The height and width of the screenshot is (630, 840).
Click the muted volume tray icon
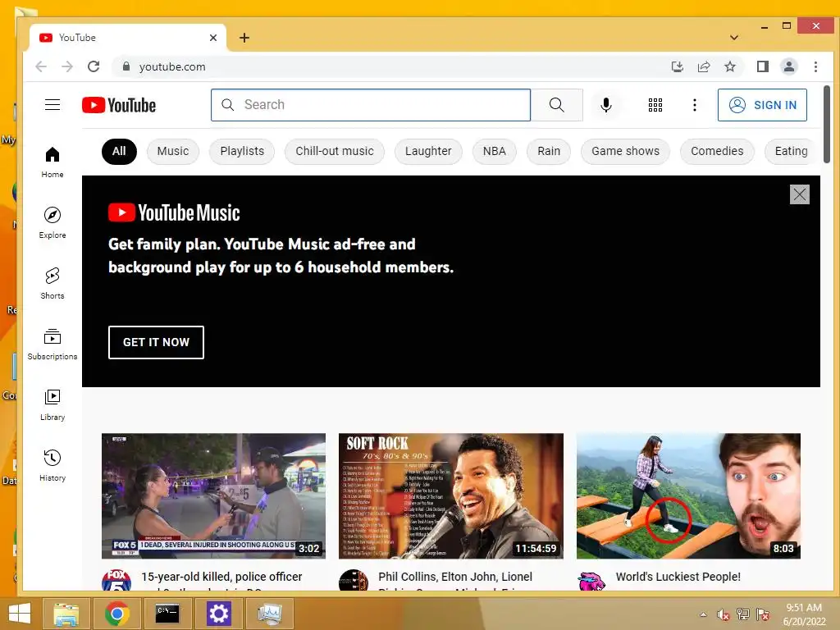tap(724, 614)
